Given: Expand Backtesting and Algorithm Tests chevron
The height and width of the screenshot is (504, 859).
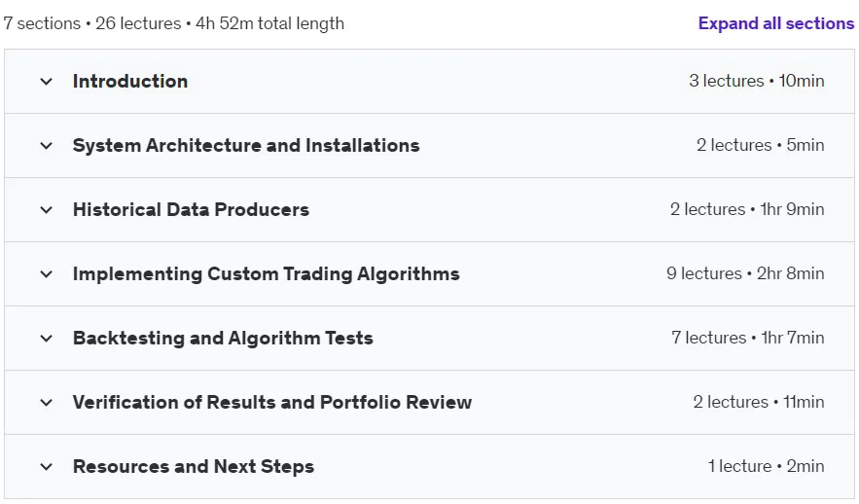Looking at the screenshot, I should [47, 339].
